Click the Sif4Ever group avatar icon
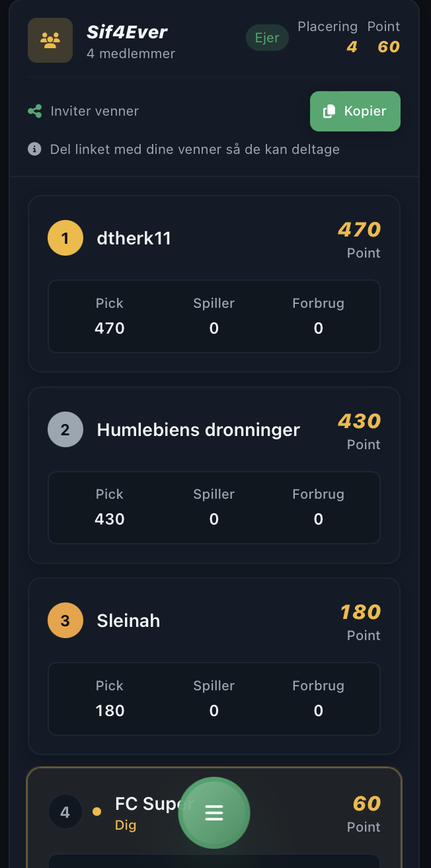The height and width of the screenshot is (868, 431). pyautogui.click(x=50, y=40)
